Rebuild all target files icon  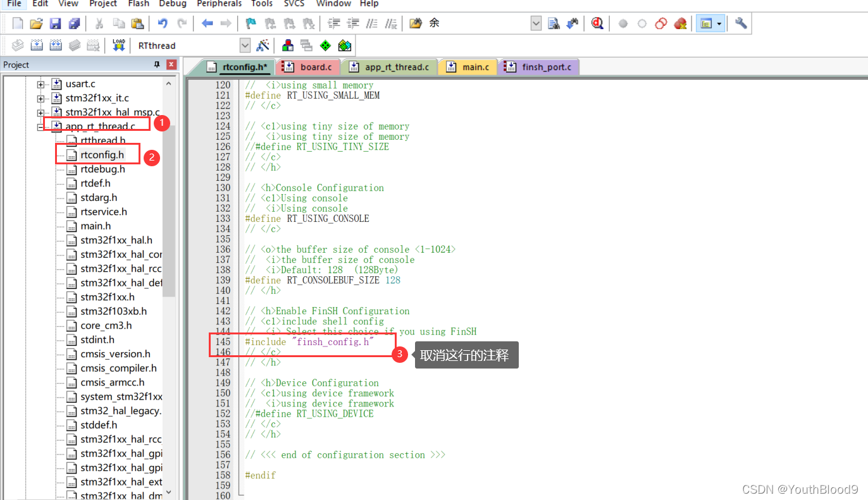tap(56, 46)
